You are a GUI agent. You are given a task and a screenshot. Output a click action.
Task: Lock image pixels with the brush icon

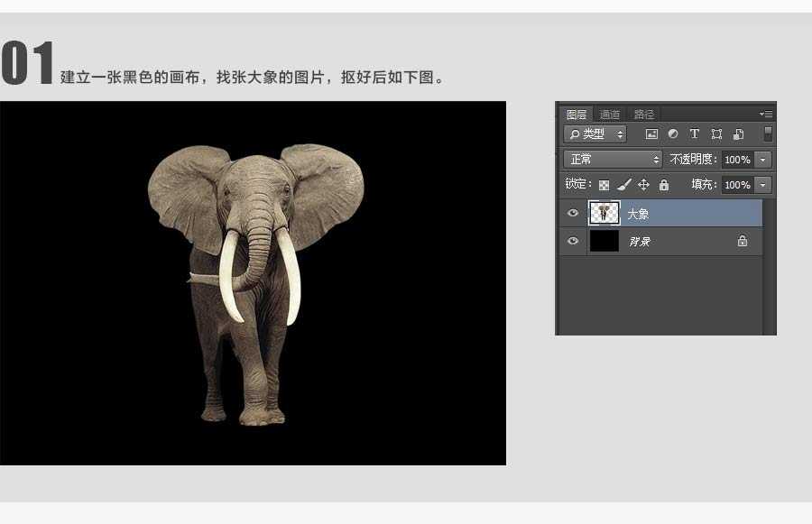click(x=623, y=185)
